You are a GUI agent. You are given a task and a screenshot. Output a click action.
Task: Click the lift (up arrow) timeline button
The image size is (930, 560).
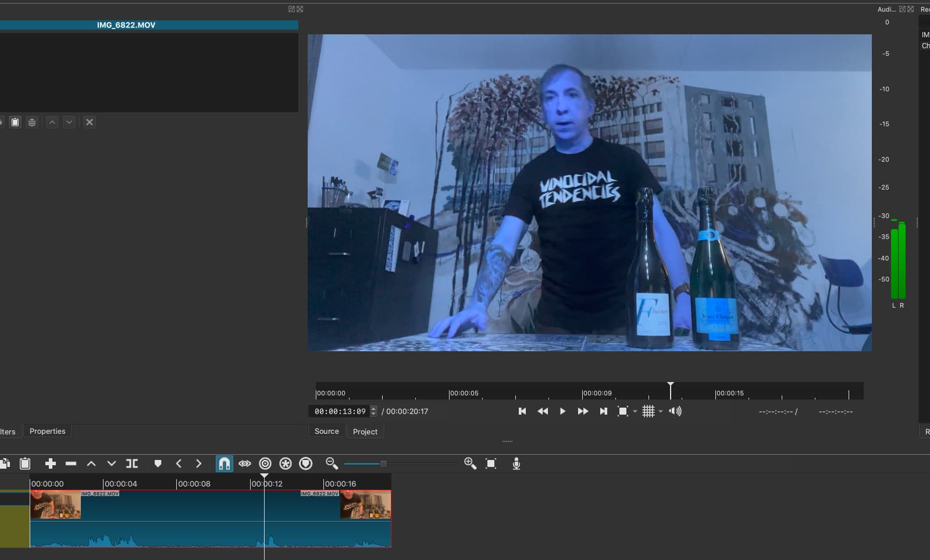tap(91, 463)
